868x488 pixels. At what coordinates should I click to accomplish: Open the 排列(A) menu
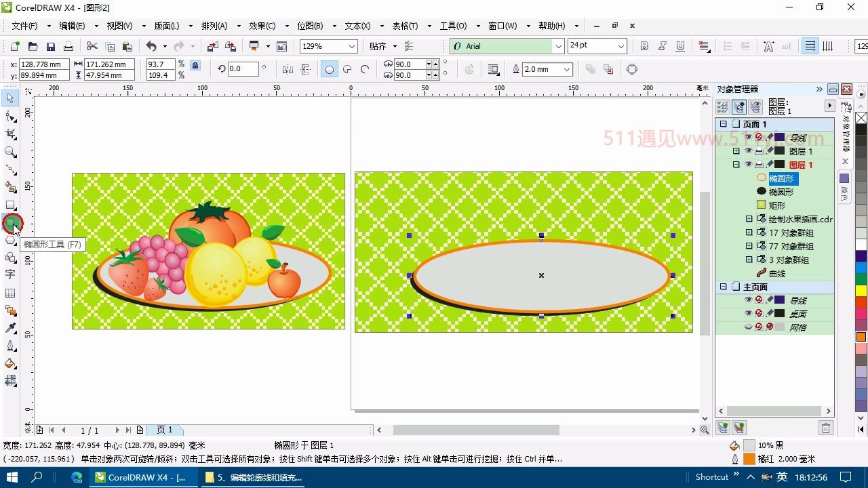coord(214,26)
